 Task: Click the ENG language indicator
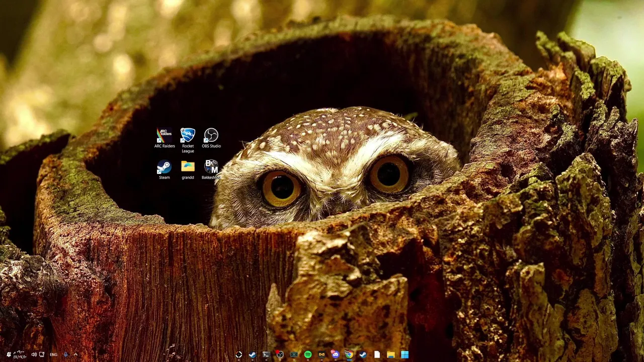[x=53, y=354]
